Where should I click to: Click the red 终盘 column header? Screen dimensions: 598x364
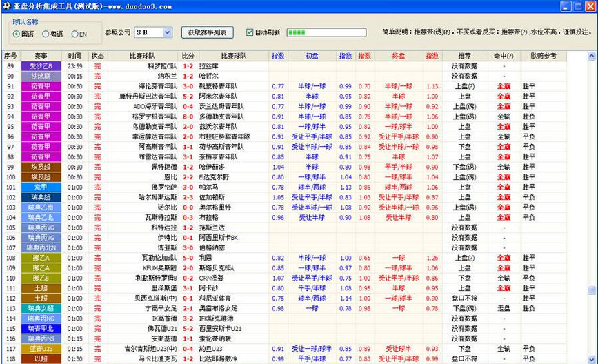tap(399, 56)
